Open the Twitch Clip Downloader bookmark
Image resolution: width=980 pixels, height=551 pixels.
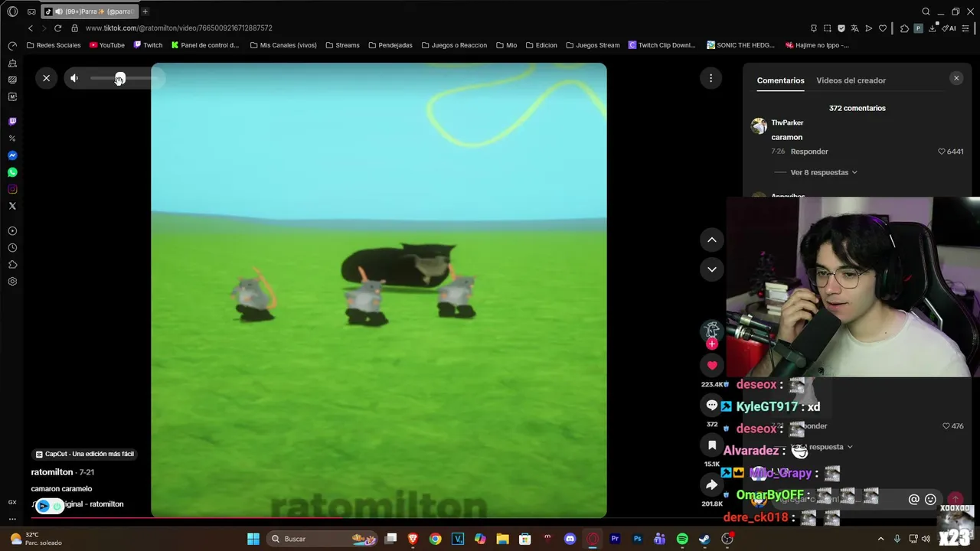point(662,45)
